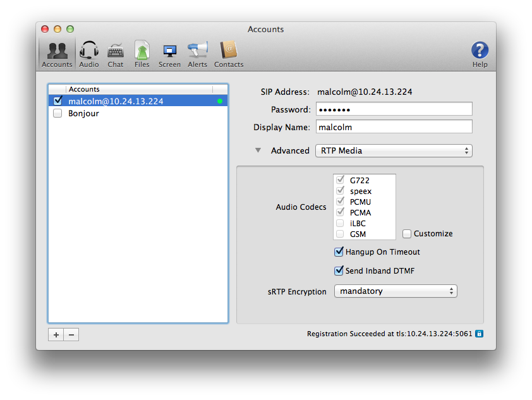Select the Accounts toolbar tab

[x=57, y=53]
